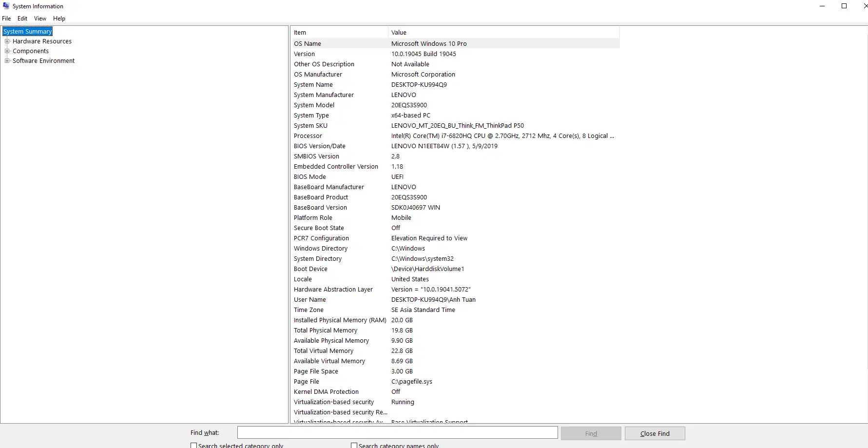Open the View menu

point(40,19)
